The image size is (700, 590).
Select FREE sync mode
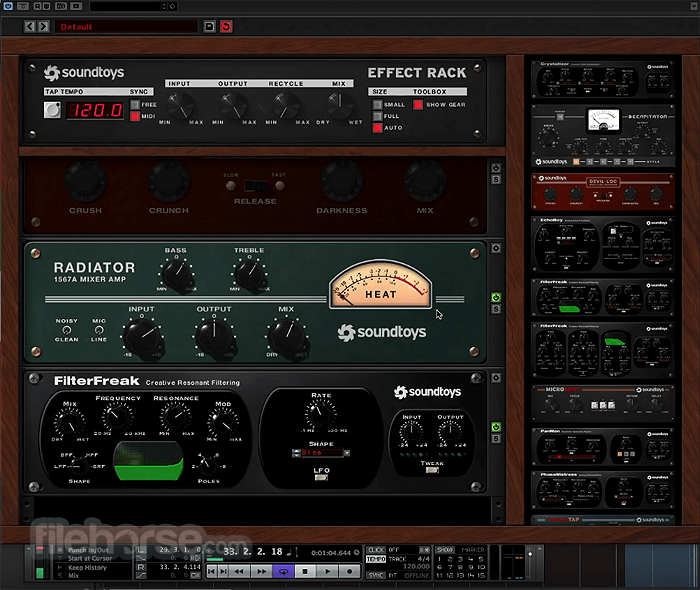[135, 104]
